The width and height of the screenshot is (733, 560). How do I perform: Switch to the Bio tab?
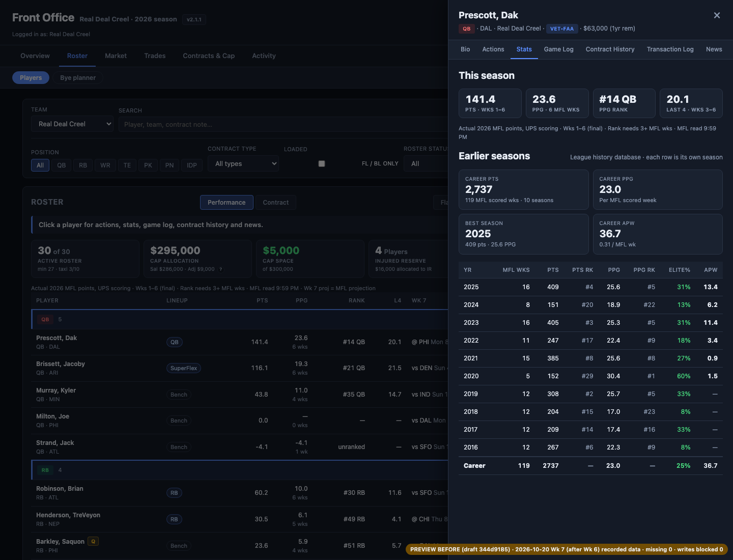coord(465,49)
